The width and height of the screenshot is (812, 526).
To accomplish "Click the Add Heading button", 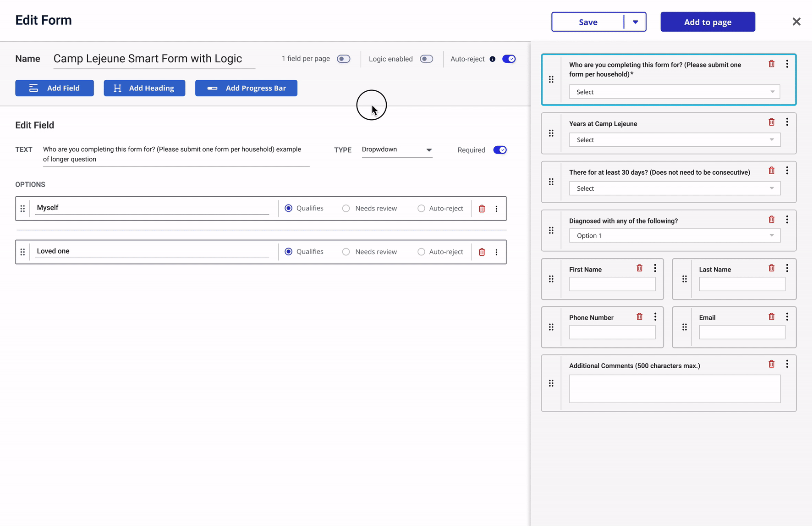I will [x=144, y=88].
